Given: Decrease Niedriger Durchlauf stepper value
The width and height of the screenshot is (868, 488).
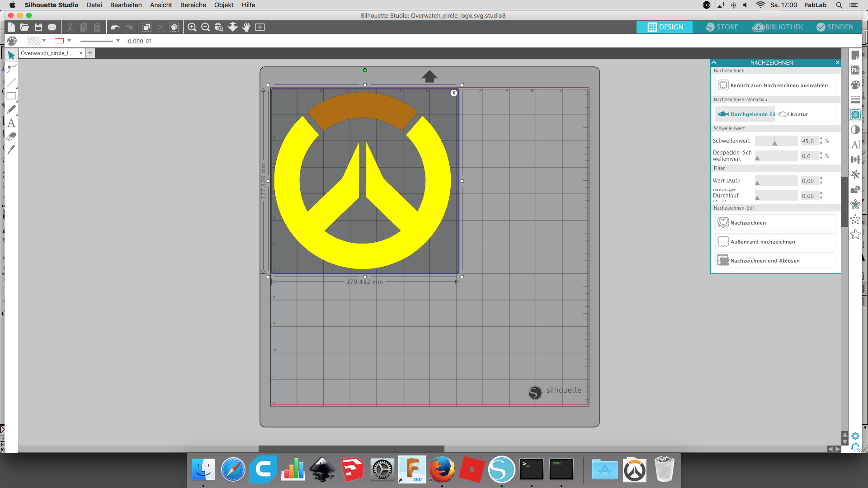Looking at the screenshot, I should 821,198.
